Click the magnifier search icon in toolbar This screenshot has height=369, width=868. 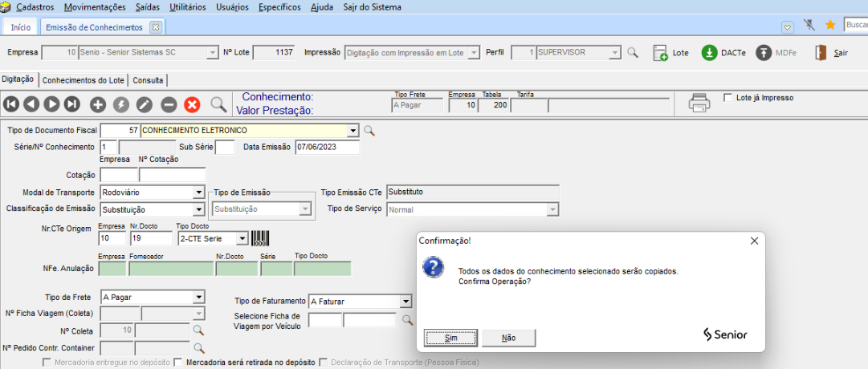218,104
